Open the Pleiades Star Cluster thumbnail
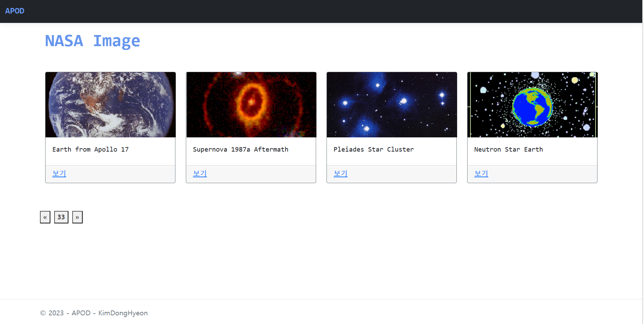644x324 pixels. tap(392, 105)
